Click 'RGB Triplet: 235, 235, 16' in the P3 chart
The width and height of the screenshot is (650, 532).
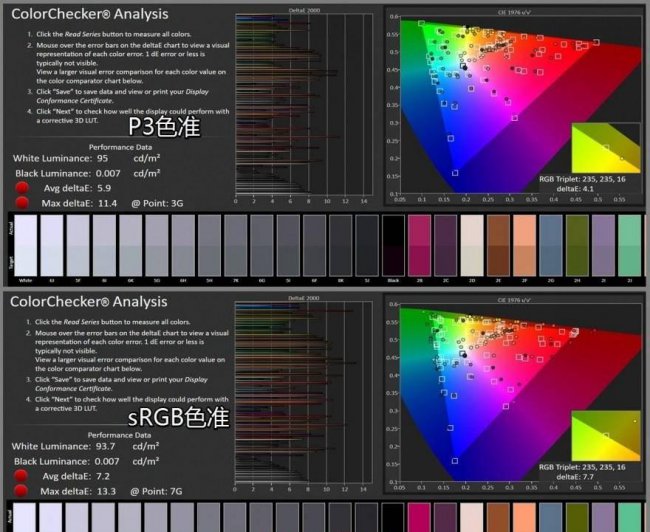[x=582, y=179]
